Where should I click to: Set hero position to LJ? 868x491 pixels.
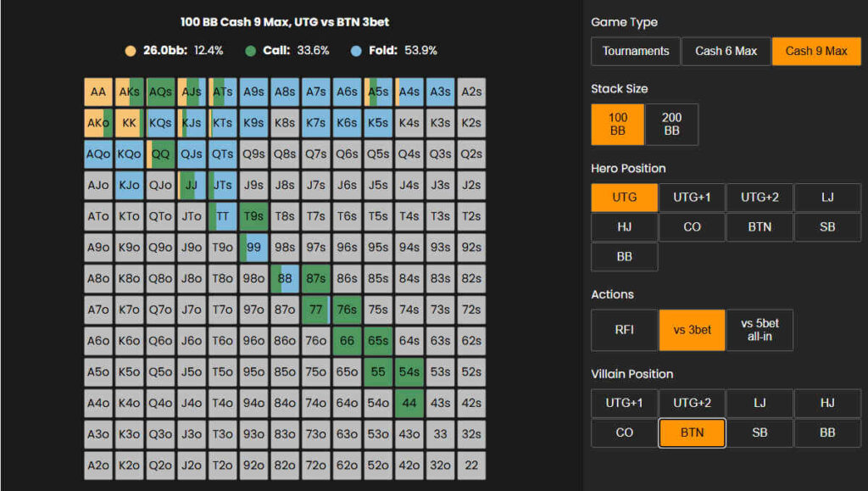point(827,198)
